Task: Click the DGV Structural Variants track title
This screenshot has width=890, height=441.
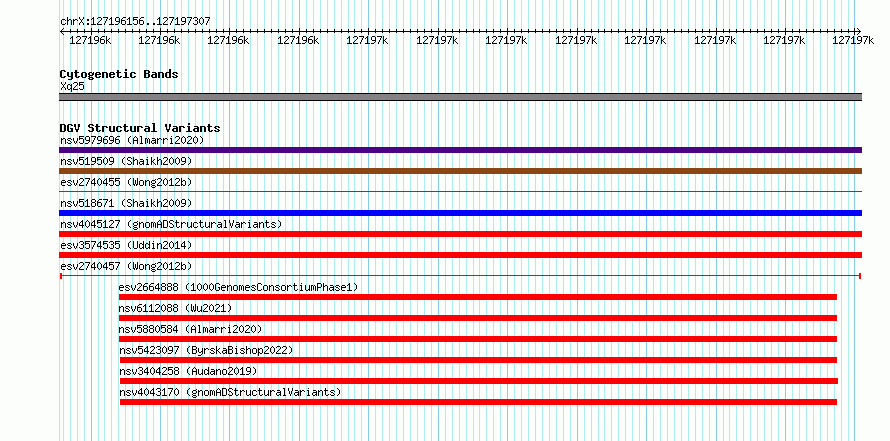Action: (140, 128)
